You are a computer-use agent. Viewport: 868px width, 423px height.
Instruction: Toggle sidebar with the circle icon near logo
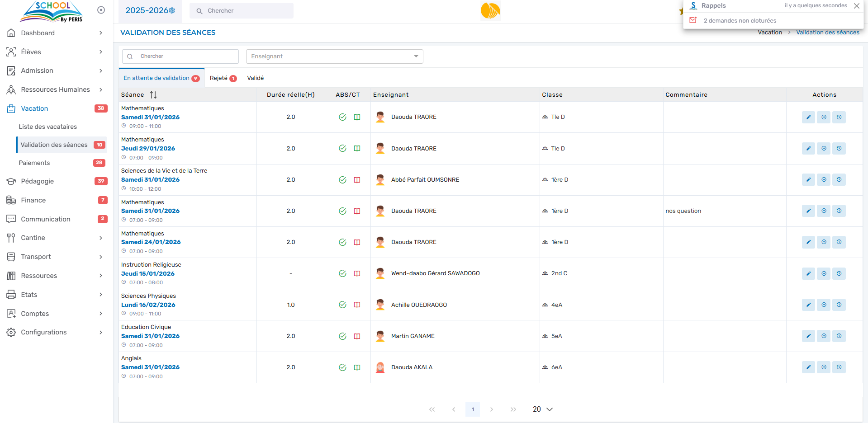101,10
